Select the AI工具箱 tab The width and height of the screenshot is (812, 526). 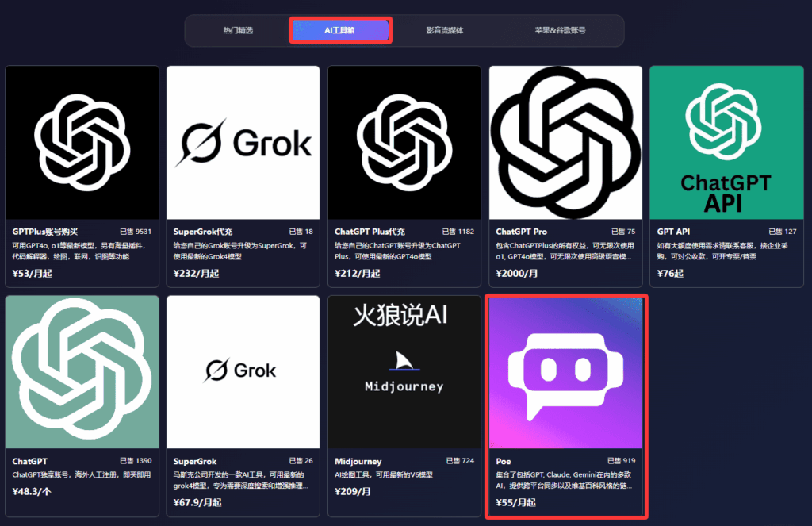click(x=340, y=31)
